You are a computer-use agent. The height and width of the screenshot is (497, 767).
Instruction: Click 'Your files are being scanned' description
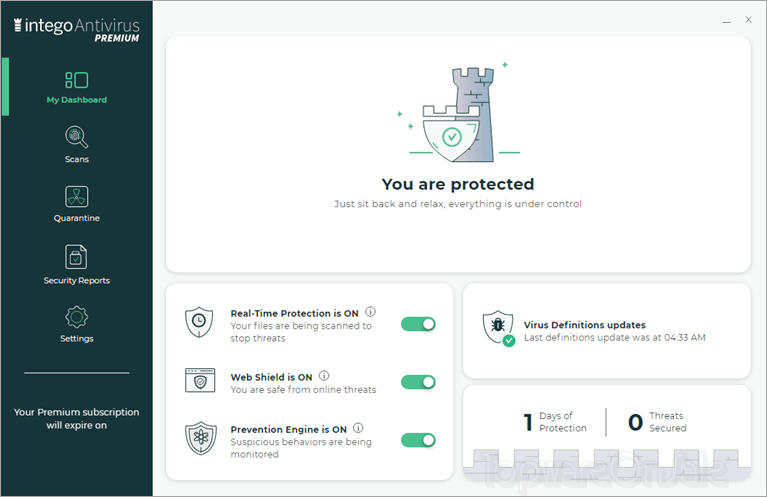(301, 332)
